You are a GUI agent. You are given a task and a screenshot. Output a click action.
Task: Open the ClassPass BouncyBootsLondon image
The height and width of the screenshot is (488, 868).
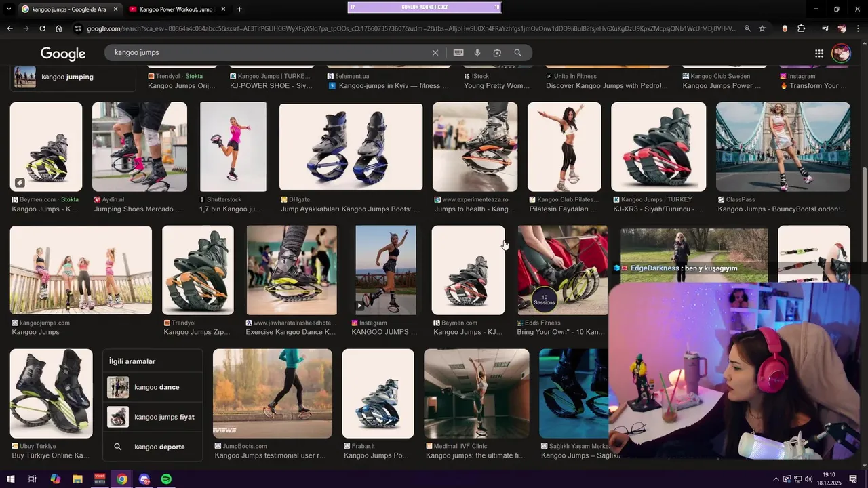[783, 147]
